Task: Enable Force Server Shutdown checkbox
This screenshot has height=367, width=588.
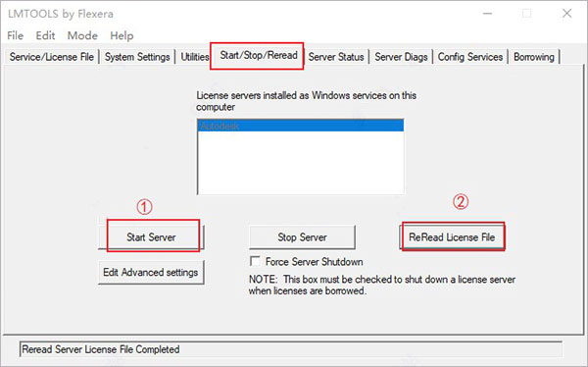Action: [255, 261]
